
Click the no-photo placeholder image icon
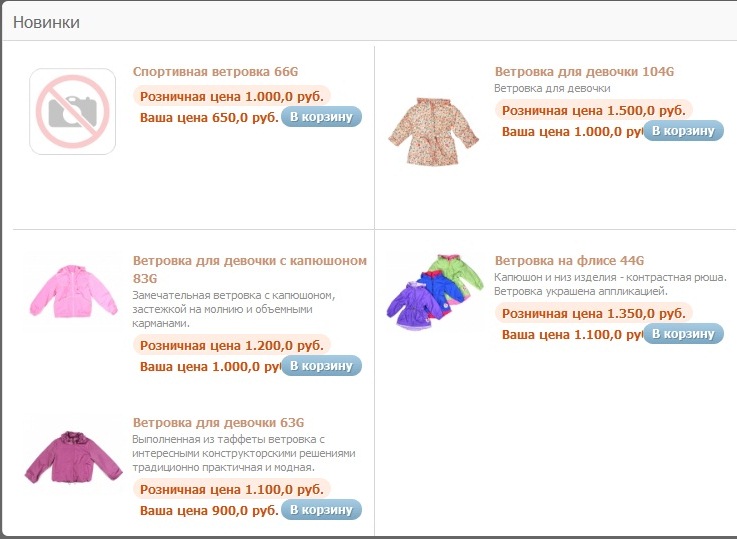(x=72, y=111)
